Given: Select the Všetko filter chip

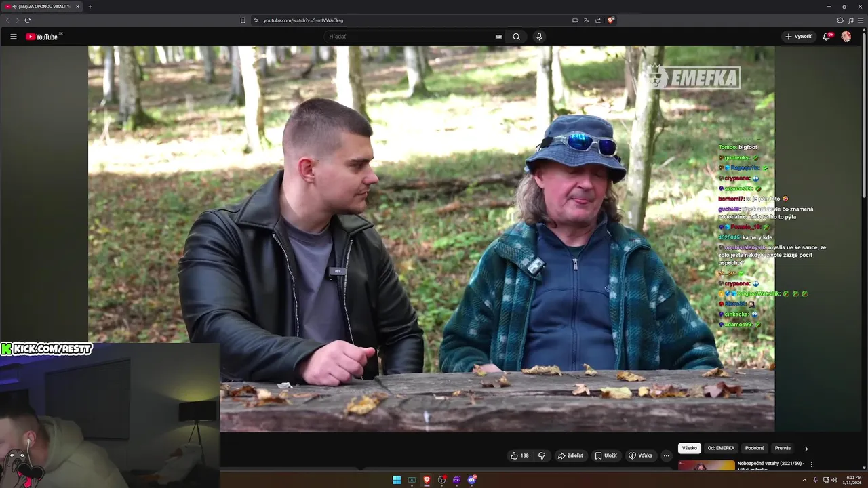Looking at the screenshot, I should (x=690, y=448).
